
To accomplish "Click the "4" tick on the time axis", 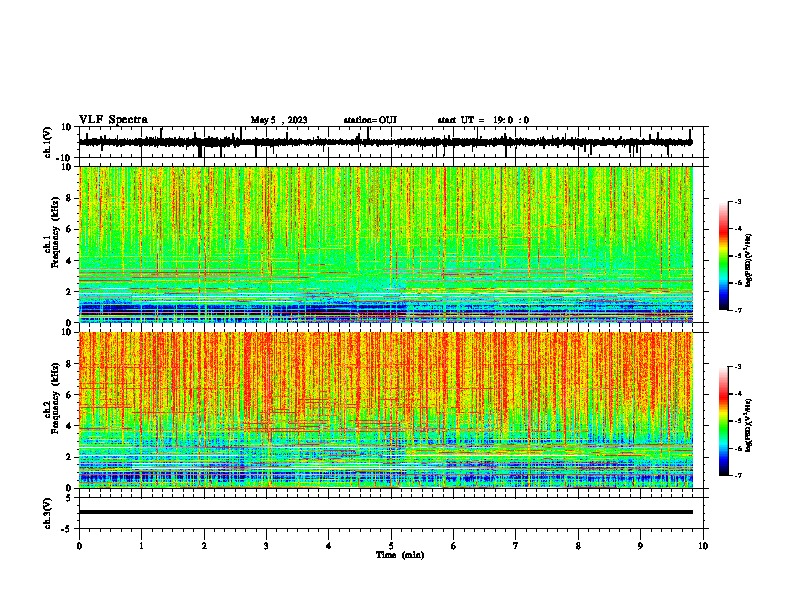I will tap(329, 546).
